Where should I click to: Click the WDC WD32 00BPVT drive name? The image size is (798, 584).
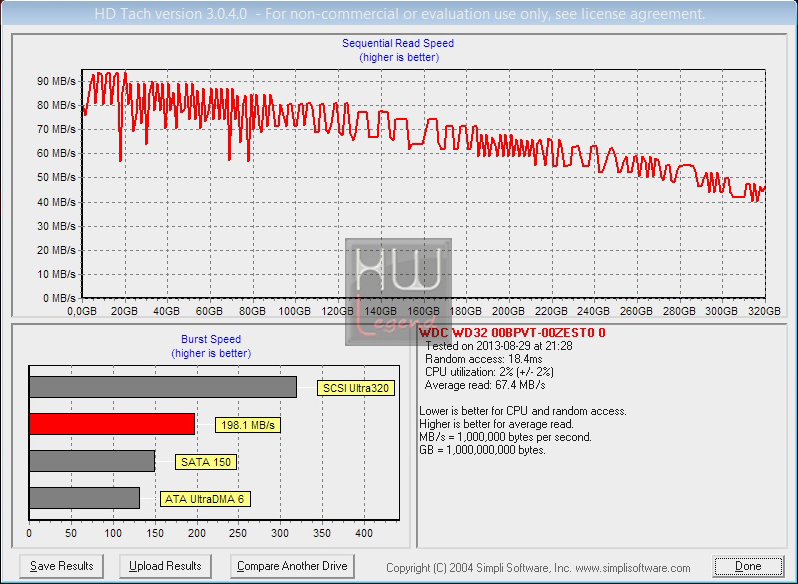512,333
